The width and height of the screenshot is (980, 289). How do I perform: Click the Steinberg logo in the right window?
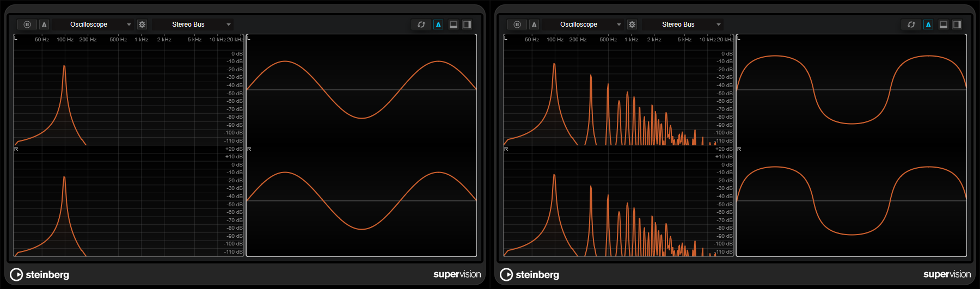(530, 274)
